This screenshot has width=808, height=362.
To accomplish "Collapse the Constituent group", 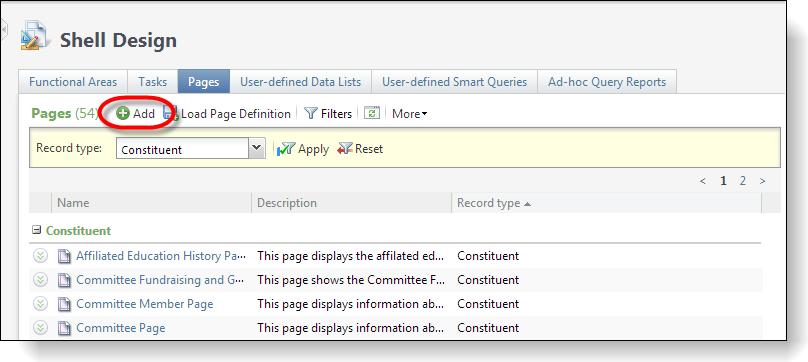I will (x=37, y=230).
